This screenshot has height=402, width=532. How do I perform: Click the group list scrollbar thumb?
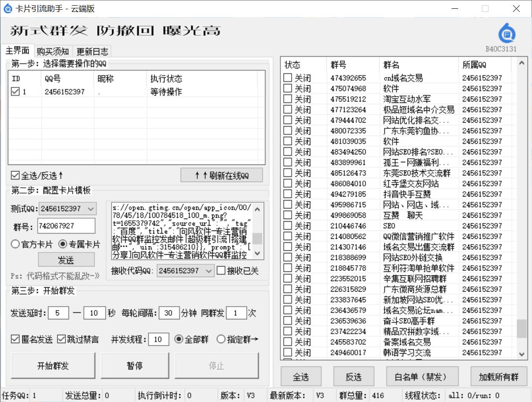coord(521,329)
